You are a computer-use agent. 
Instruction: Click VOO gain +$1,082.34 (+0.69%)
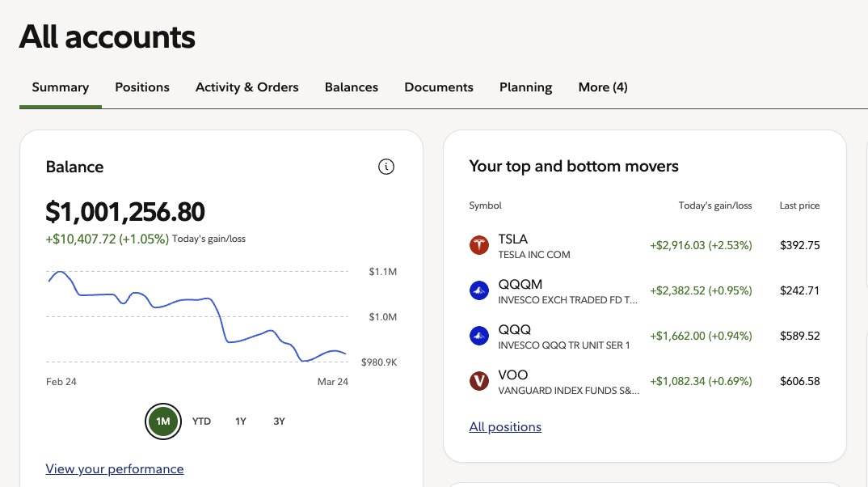[x=701, y=382]
